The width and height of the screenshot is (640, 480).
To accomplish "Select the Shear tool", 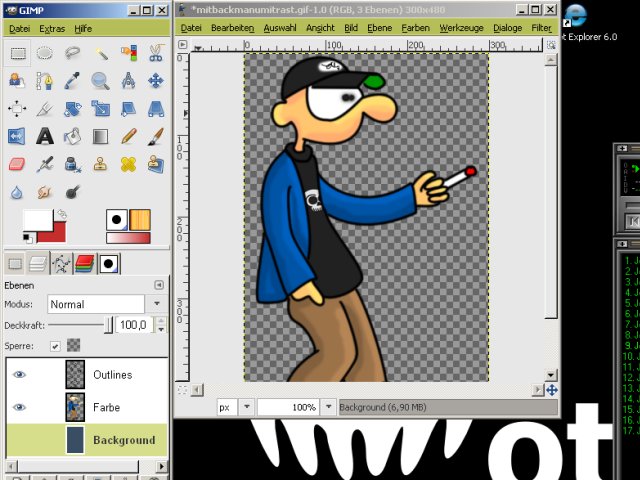I will (128, 109).
